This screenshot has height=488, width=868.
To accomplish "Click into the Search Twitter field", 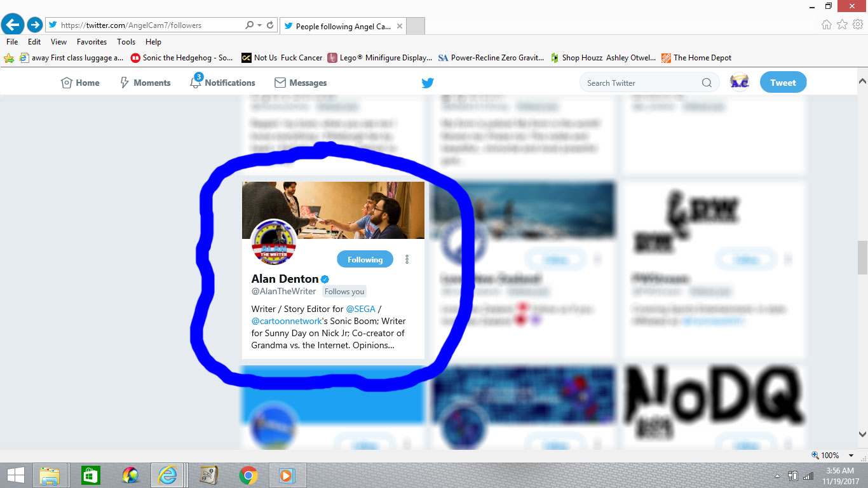I will [649, 83].
